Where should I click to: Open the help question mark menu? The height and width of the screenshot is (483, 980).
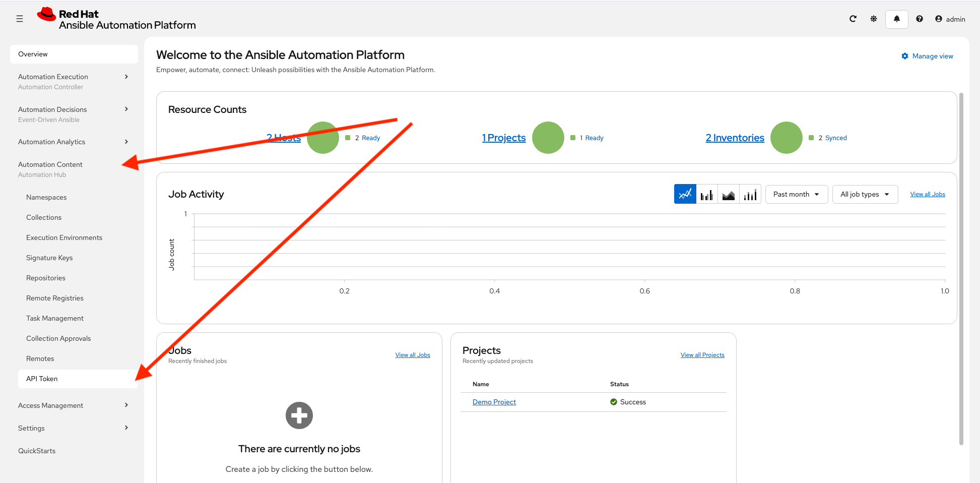coord(920,19)
